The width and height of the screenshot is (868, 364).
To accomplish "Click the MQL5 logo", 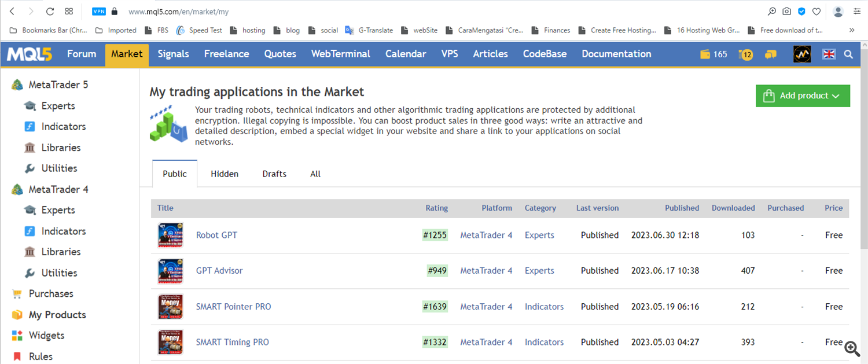I will tap(30, 54).
